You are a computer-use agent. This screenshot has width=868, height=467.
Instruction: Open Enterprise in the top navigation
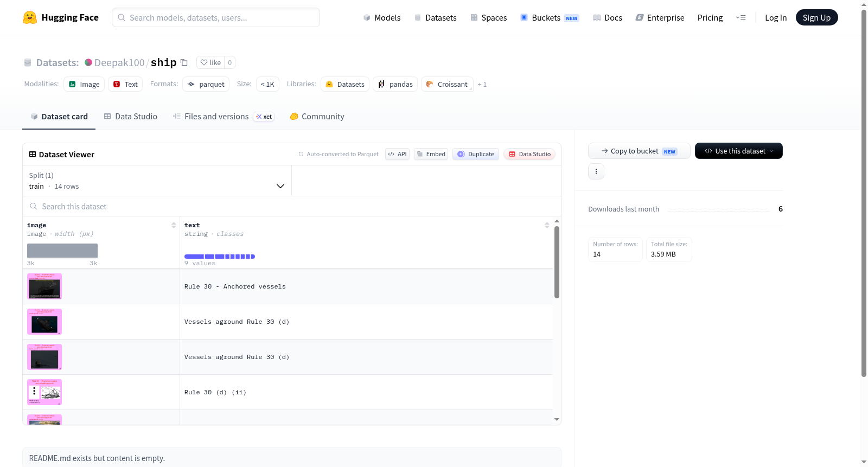coord(660,17)
